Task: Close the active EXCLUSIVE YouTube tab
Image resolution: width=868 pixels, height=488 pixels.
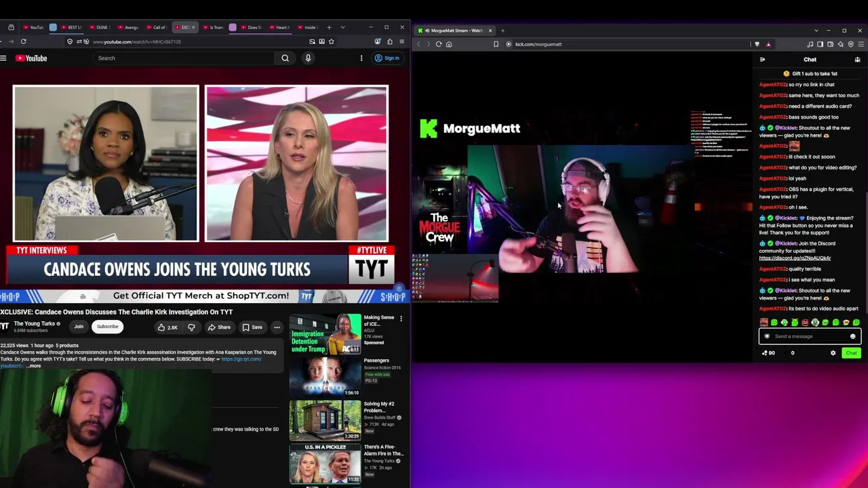Action: click(x=193, y=28)
